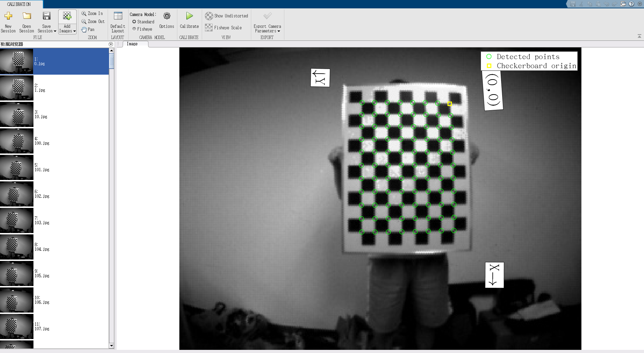Click the image list scroll-up arrow
The height and width of the screenshot is (353, 644).
point(112,51)
